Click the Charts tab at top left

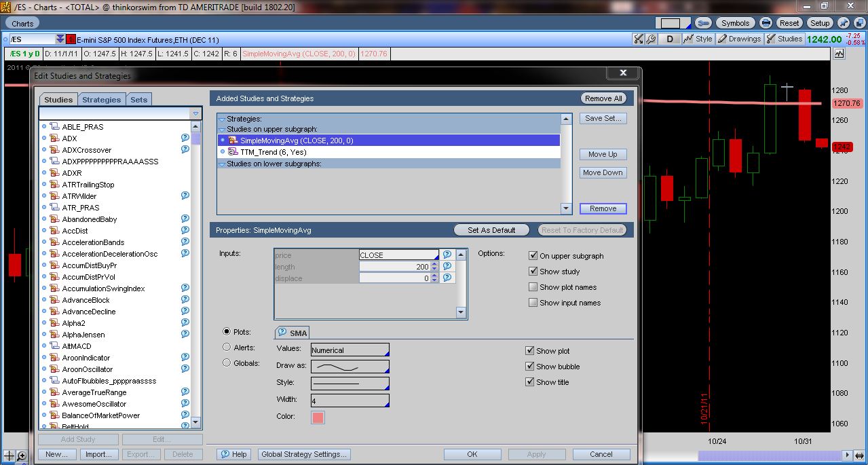pyautogui.click(x=22, y=23)
